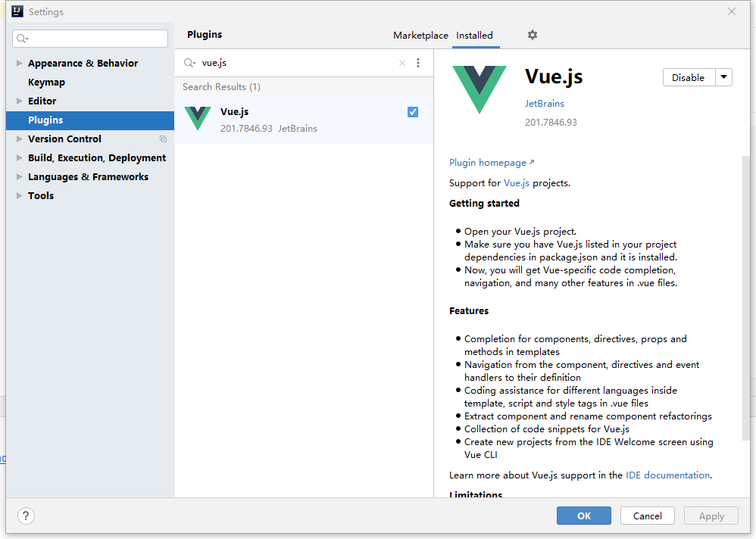Click the large Vue.js logo in details

(x=480, y=89)
